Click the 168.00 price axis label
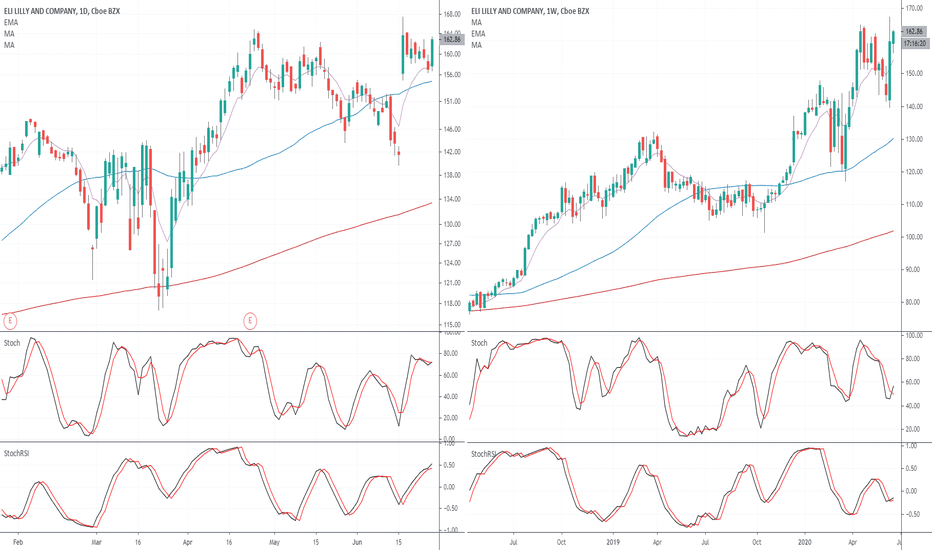The height and width of the screenshot is (550, 932). [452, 14]
